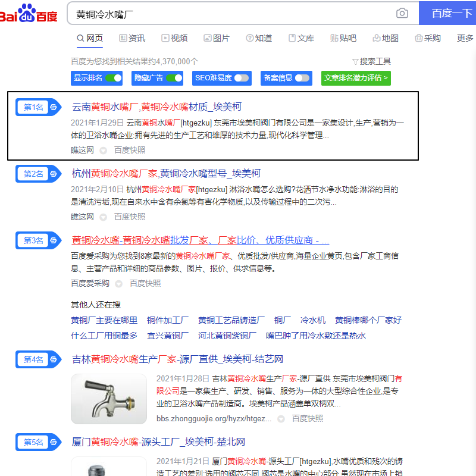This screenshot has height=476, width=476.
Task: Search related term 嘴巴肿了用冷水敷还是热水
Action: [x=316, y=336]
